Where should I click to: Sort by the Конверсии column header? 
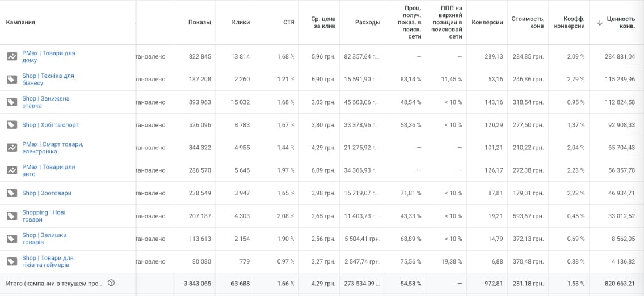(x=487, y=22)
